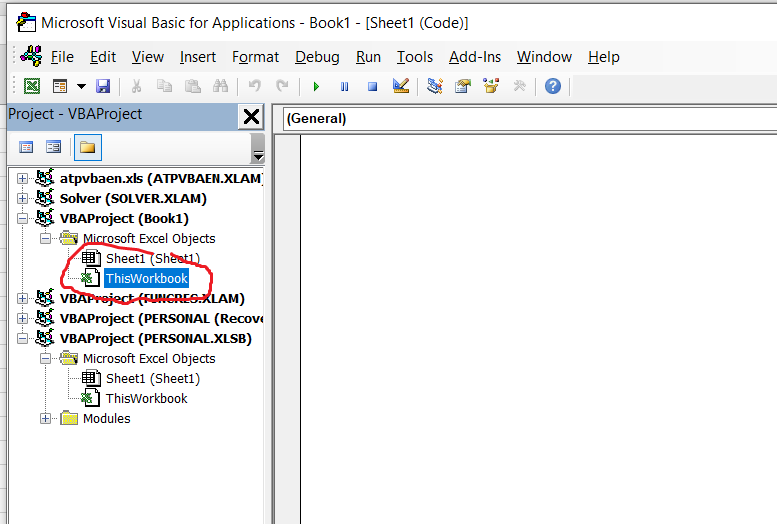Viewport: 777px width, 524px height.
Task: Run the macro with the green play icon
Action: tap(316, 87)
